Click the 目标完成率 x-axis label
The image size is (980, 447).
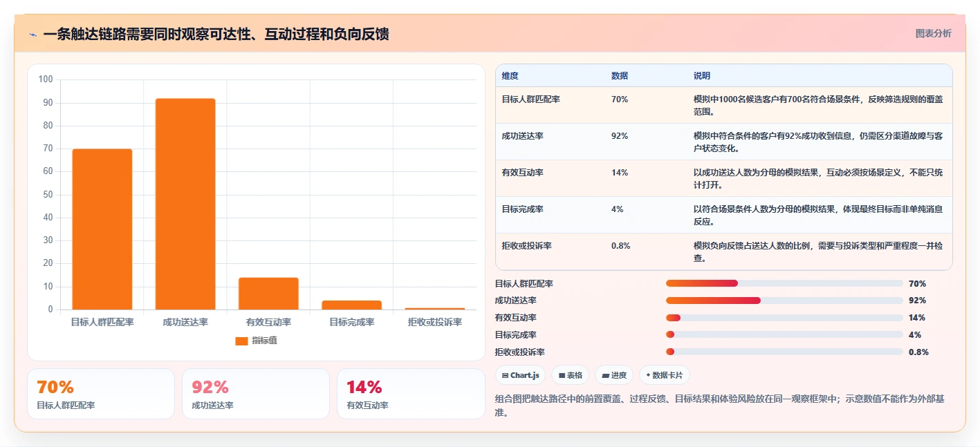(351, 322)
